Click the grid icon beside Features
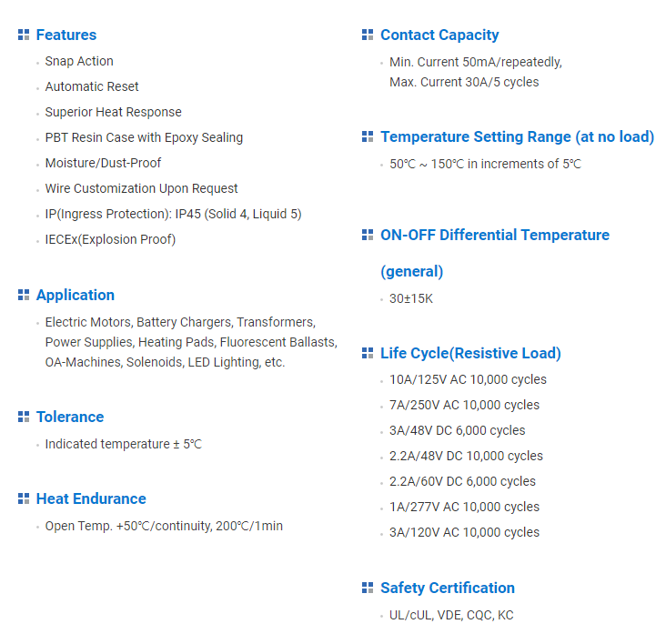 (x=24, y=35)
